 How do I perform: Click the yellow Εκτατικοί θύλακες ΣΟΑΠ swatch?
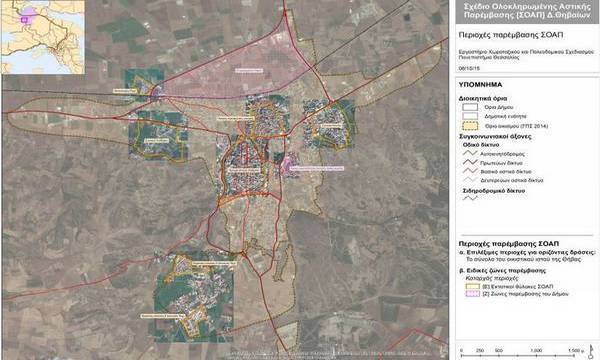[x=473, y=286]
